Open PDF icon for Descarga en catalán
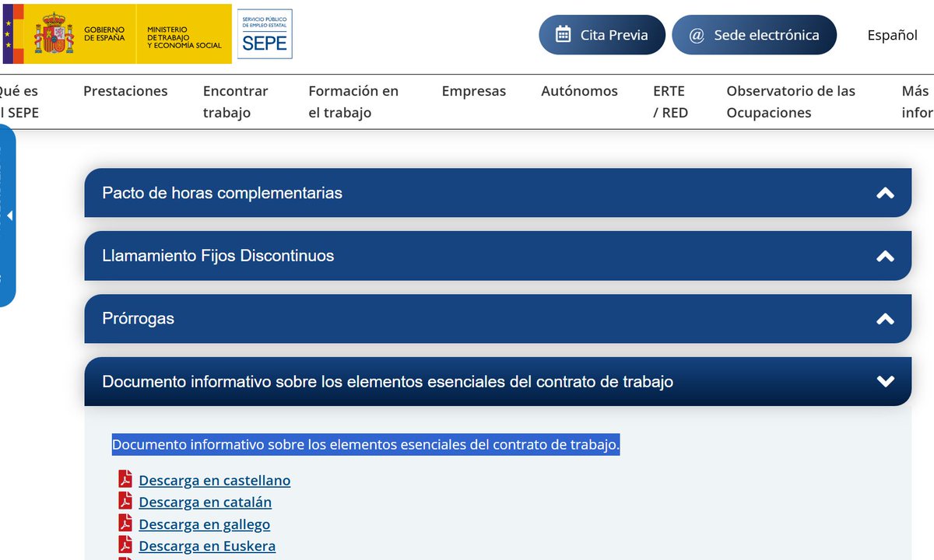Viewport: 934px width, 560px height. pos(125,501)
